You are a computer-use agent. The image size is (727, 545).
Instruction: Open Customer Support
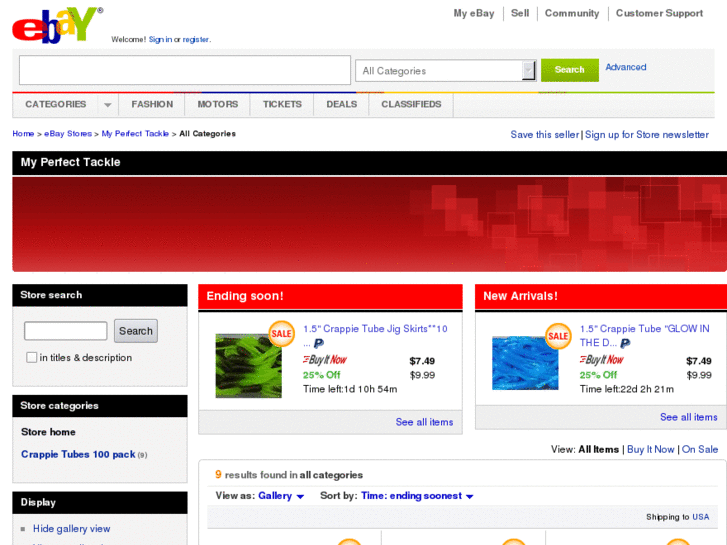(659, 13)
